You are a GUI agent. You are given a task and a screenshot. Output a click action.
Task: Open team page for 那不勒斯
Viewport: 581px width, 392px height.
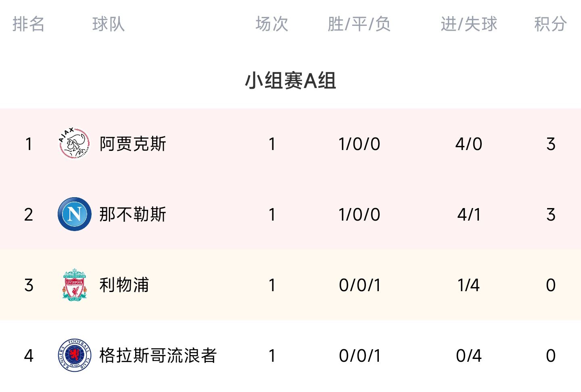coord(133,215)
